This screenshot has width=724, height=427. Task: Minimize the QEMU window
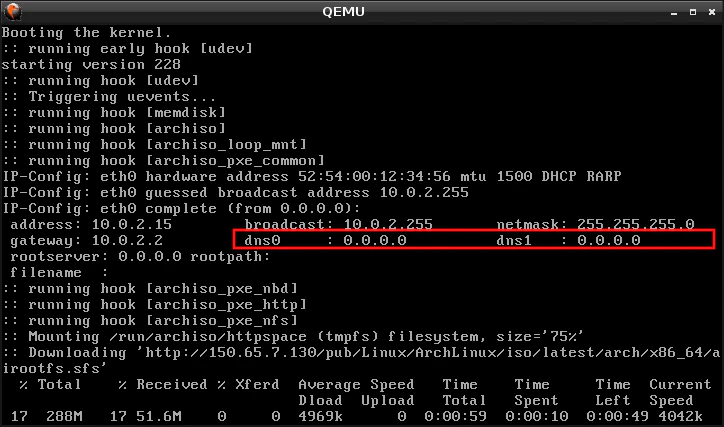tap(674, 12)
